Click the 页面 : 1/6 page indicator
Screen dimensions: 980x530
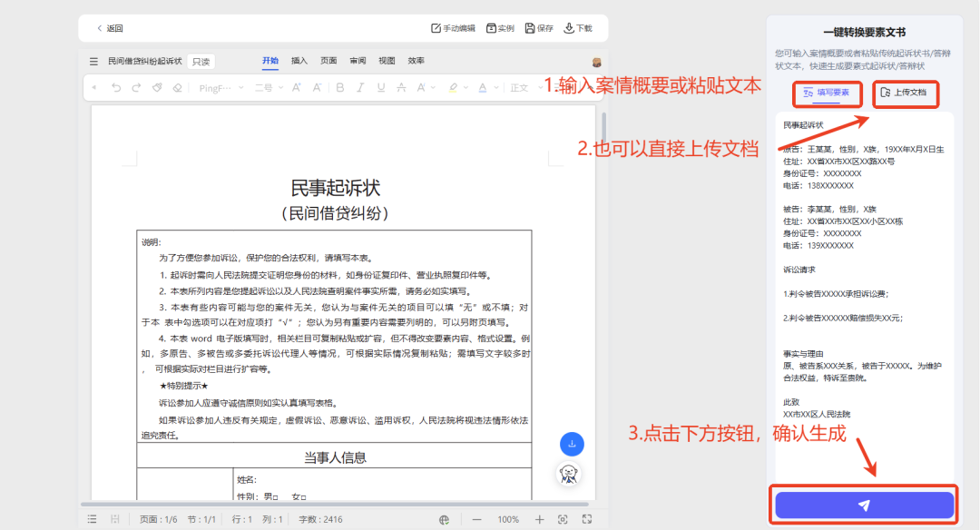158,519
